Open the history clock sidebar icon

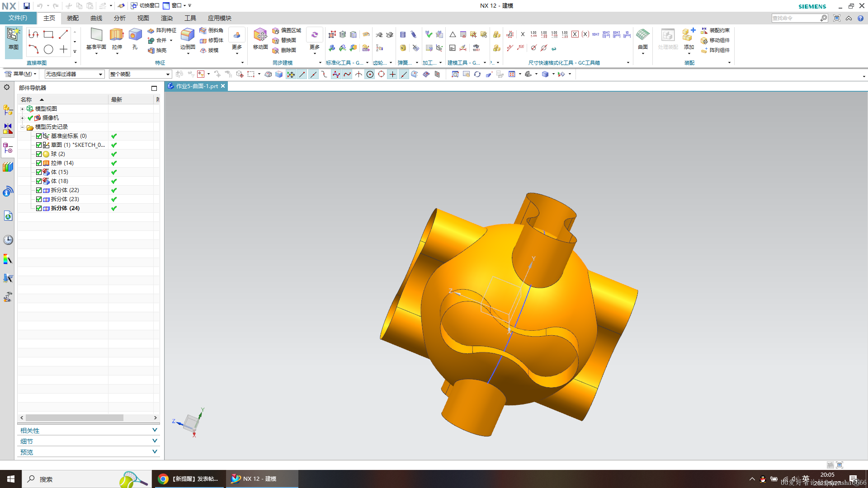pos(8,240)
